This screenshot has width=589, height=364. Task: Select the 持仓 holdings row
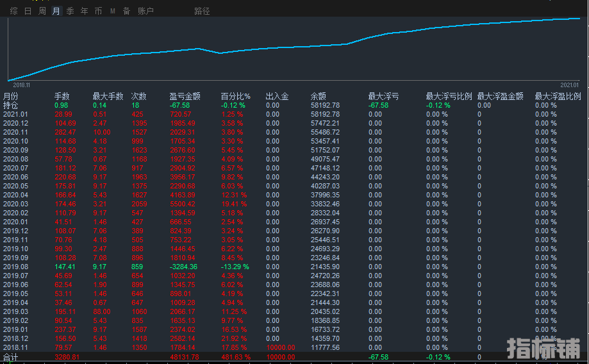(295, 106)
